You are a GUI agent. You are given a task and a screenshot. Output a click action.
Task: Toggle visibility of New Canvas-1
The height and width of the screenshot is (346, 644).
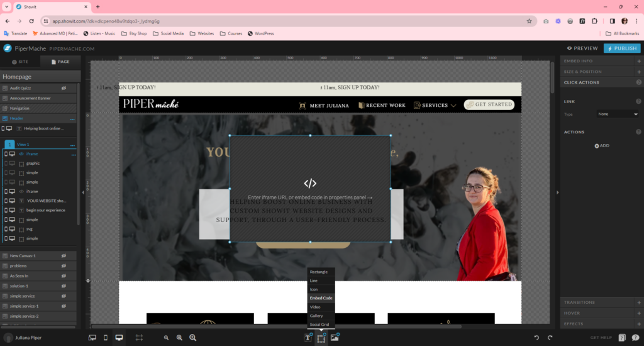(x=64, y=255)
